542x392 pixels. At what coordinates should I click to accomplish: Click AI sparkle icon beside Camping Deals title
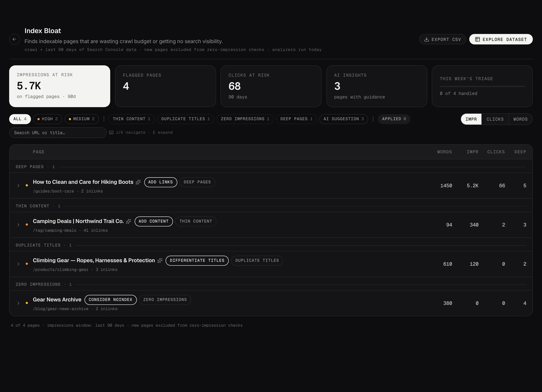click(129, 221)
